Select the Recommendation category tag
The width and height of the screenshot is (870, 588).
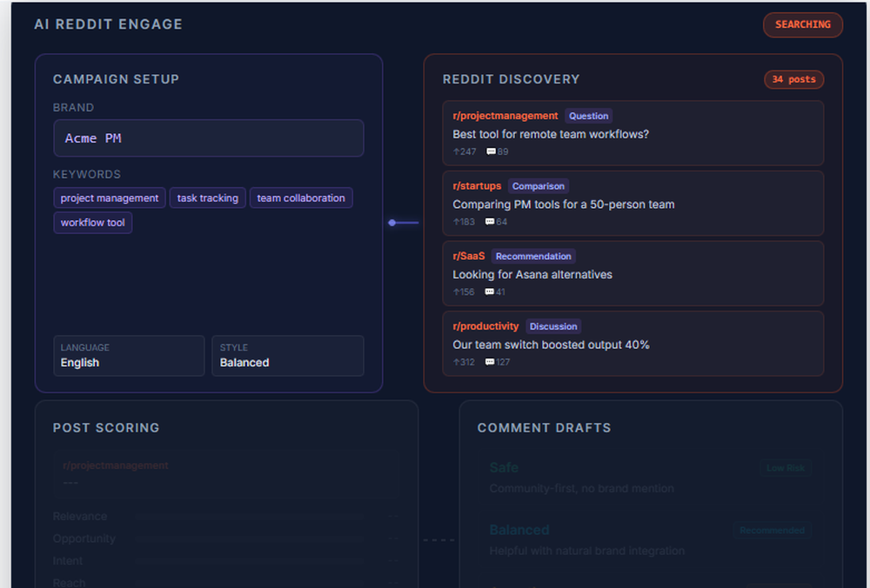click(533, 256)
